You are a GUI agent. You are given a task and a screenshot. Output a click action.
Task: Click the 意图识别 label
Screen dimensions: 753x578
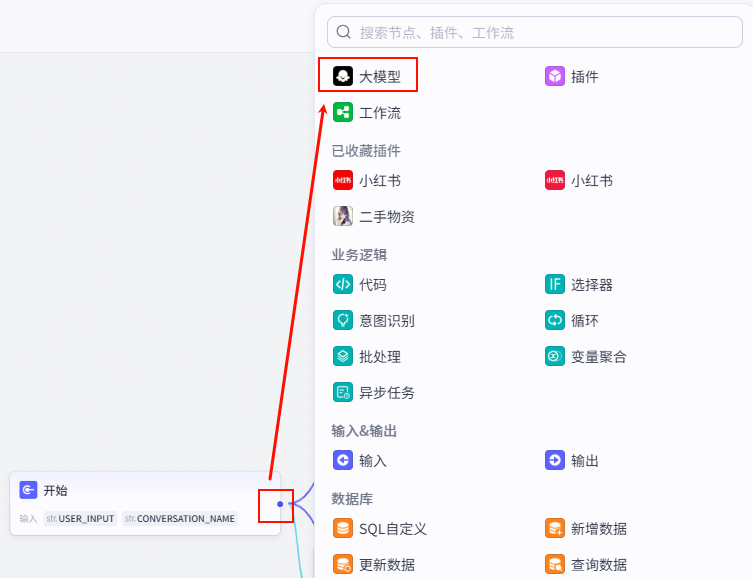(387, 321)
